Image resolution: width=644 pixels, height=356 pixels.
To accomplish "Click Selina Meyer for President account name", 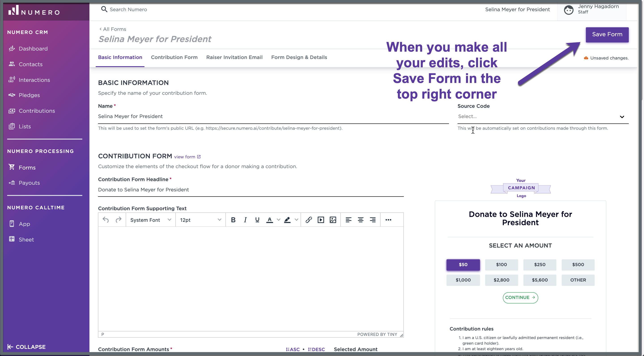I will [x=517, y=9].
